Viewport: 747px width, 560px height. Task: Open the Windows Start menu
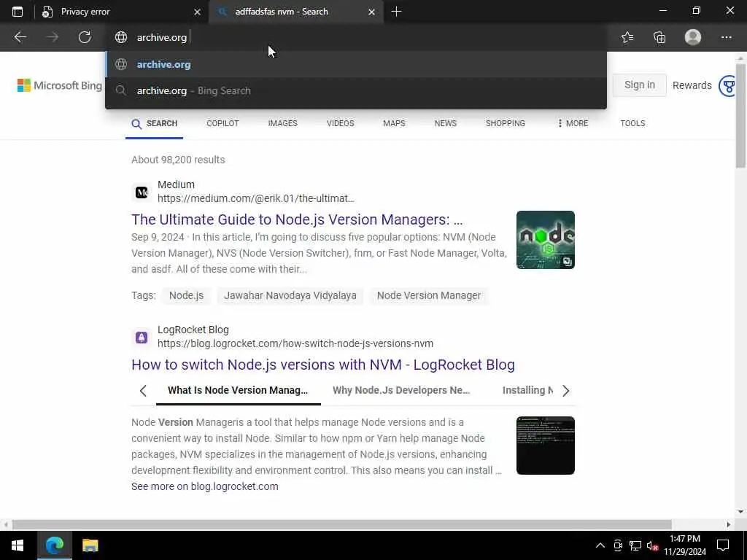[x=18, y=545]
